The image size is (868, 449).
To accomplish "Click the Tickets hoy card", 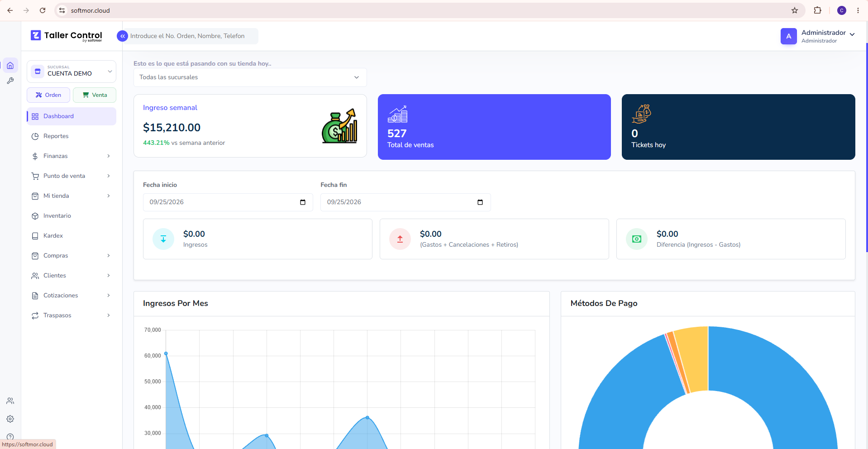I will pos(738,127).
